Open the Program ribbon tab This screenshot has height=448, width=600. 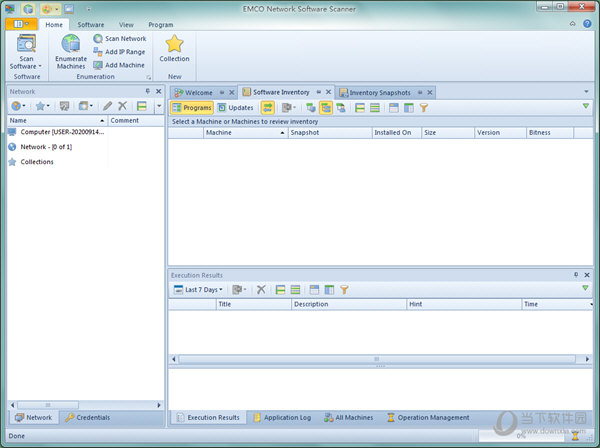point(161,24)
